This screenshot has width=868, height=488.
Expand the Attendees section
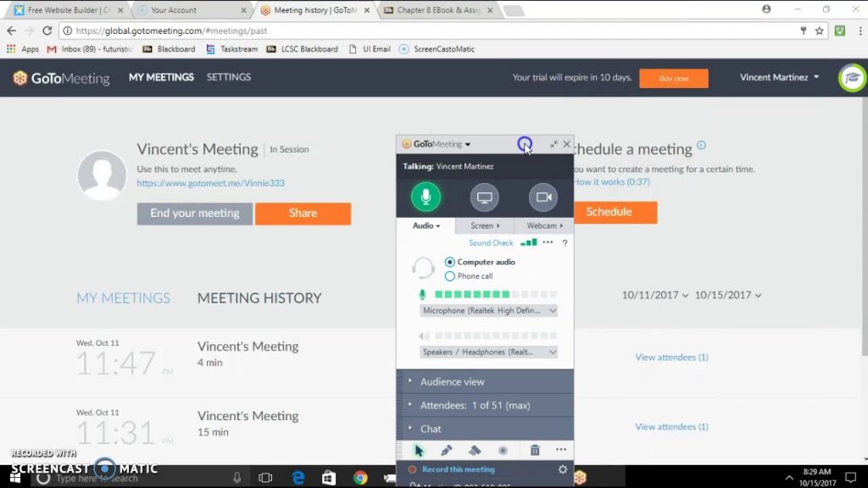pos(485,406)
